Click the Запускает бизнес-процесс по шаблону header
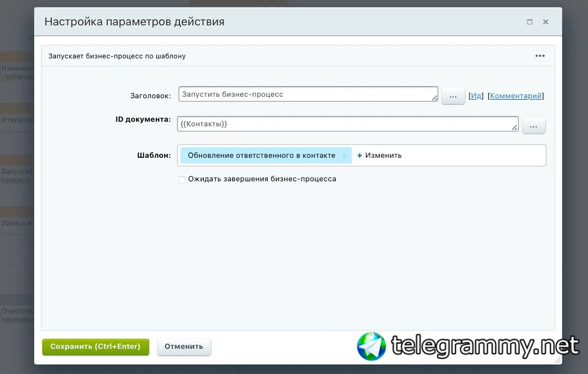Viewport: 588px width, 374px height. (x=117, y=56)
